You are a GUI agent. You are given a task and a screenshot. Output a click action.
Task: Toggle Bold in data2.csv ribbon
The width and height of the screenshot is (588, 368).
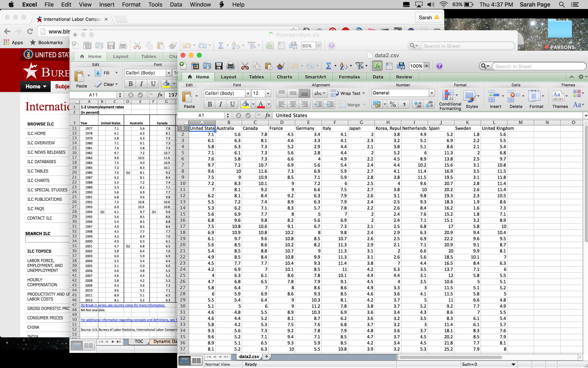[x=210, y=105]
